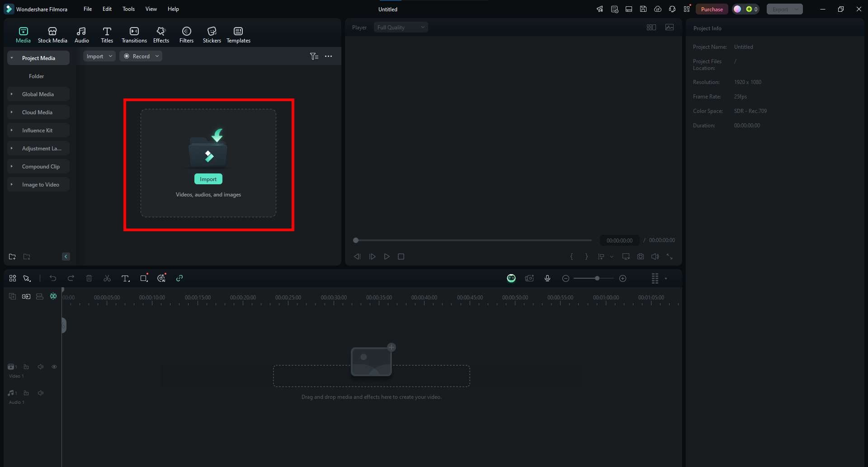
Task: Switch to the Filters tab
Action: [186, 35]
